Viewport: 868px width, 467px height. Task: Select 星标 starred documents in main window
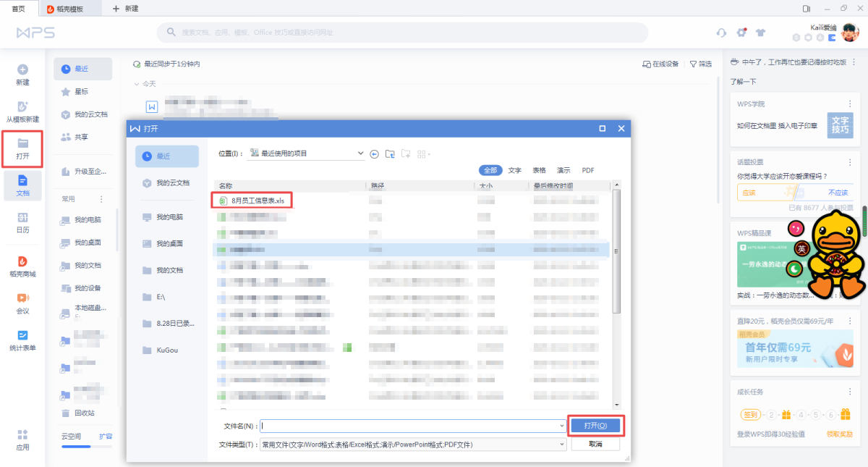click(x=82, y=92)
